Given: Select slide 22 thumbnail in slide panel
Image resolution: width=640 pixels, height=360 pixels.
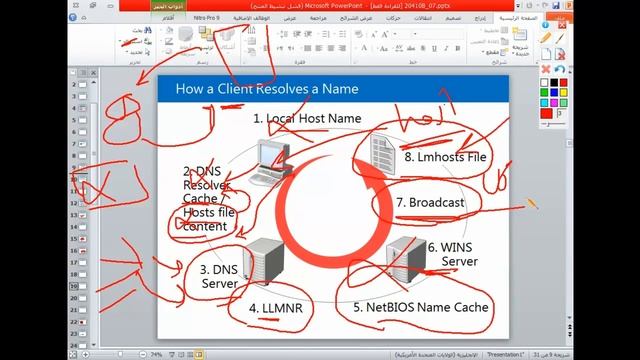Looking at the screenshot, I should pos(82,322).
